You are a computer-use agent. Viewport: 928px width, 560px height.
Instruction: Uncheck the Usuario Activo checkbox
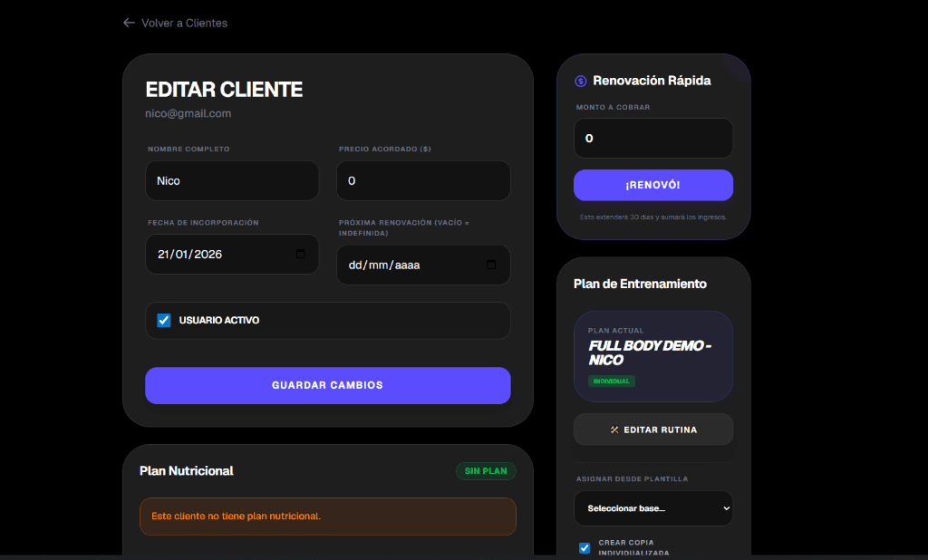point(163,320)
